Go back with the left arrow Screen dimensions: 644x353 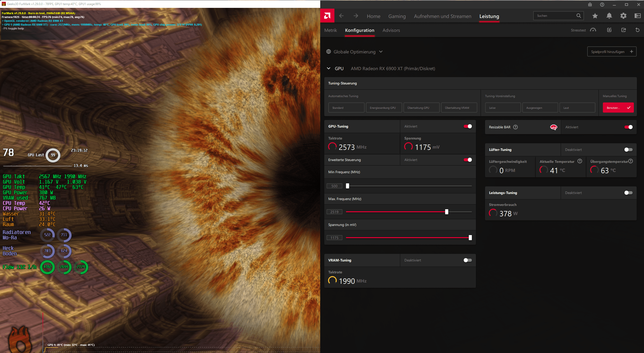click(x=341, y=16)
